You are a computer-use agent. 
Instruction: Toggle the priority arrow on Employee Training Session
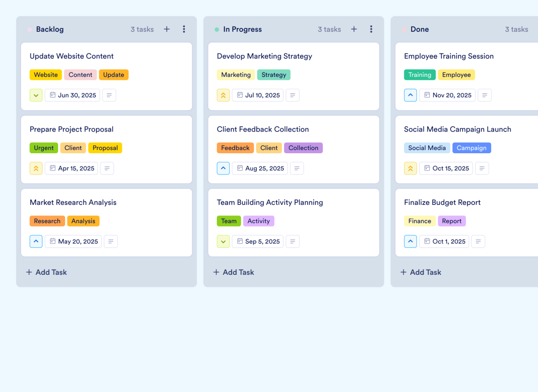(410, 95)
